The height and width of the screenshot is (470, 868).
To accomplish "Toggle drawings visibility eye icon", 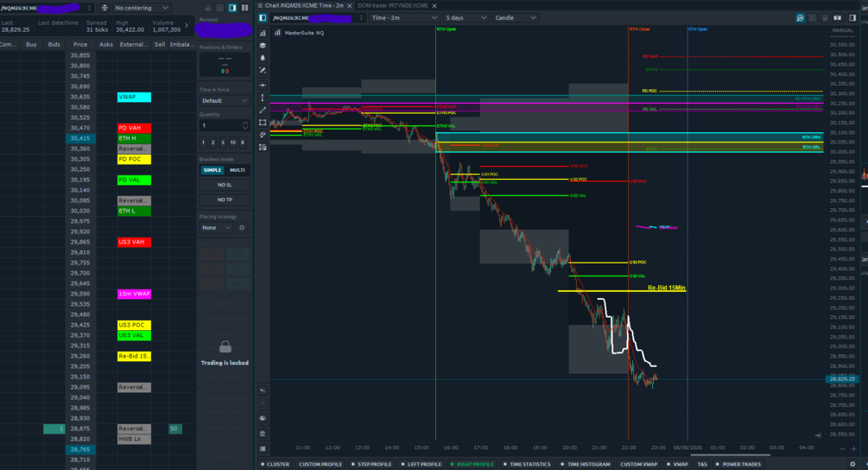I will 263,418.
